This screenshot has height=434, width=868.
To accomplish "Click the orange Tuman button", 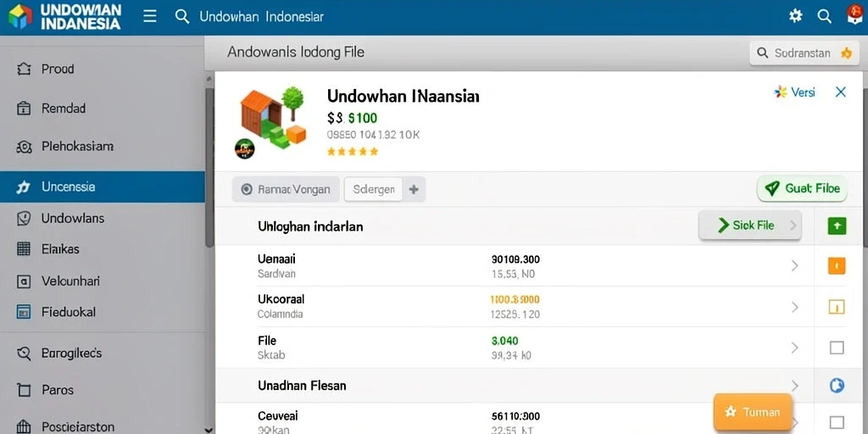I will (753, 412).
